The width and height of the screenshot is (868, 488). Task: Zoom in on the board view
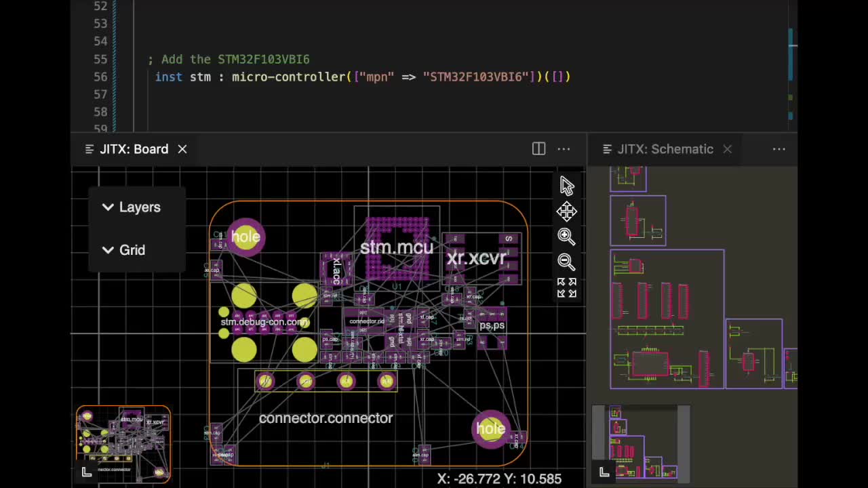pos(566,236)
